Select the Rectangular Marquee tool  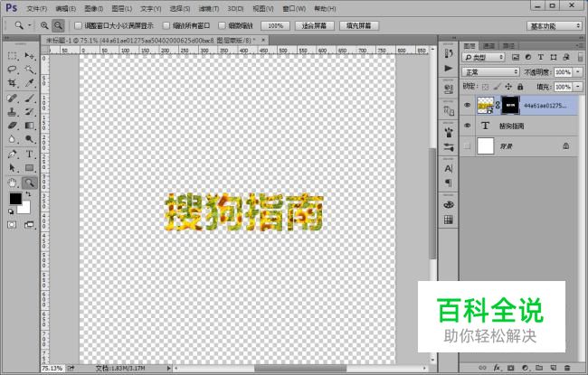coord(12,56)
